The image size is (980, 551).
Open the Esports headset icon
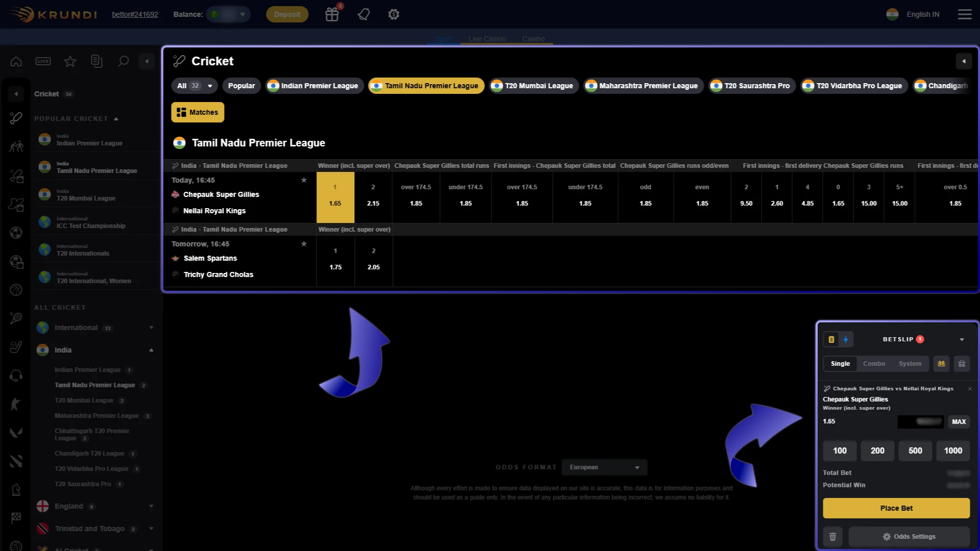pyautogui.click(x=16, y=375)
